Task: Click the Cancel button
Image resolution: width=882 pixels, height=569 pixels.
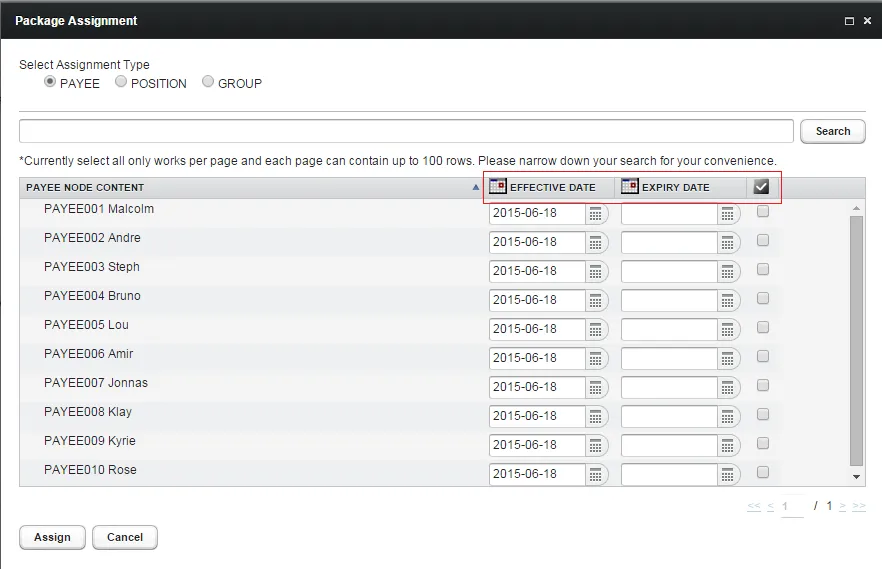Action: pos(125,538)
